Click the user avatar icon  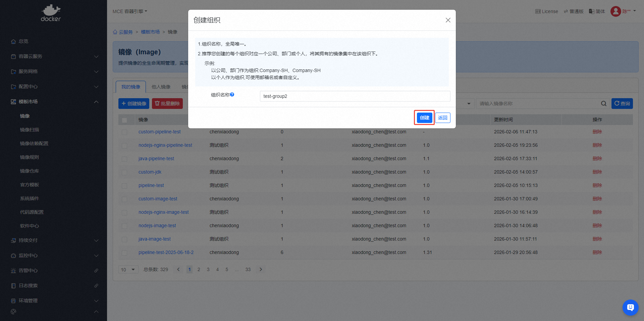(615, 11)
